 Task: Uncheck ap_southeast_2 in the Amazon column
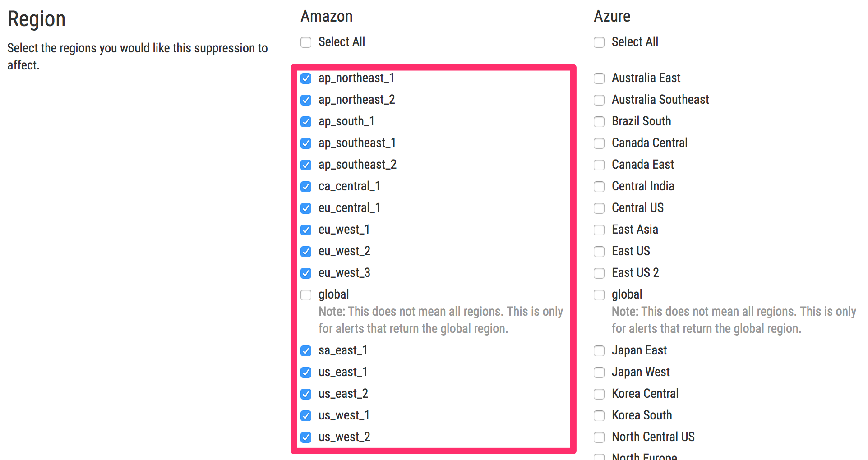(306, 165)
